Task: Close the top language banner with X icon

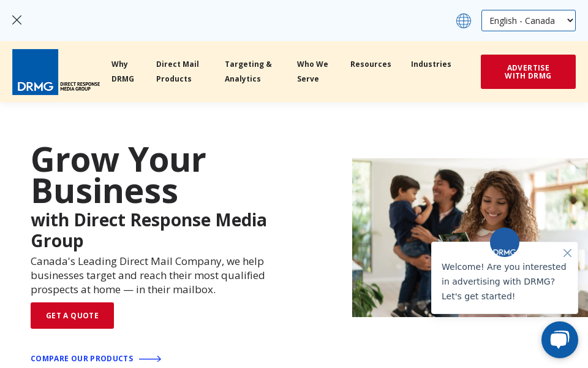Action: coord(17,20)
